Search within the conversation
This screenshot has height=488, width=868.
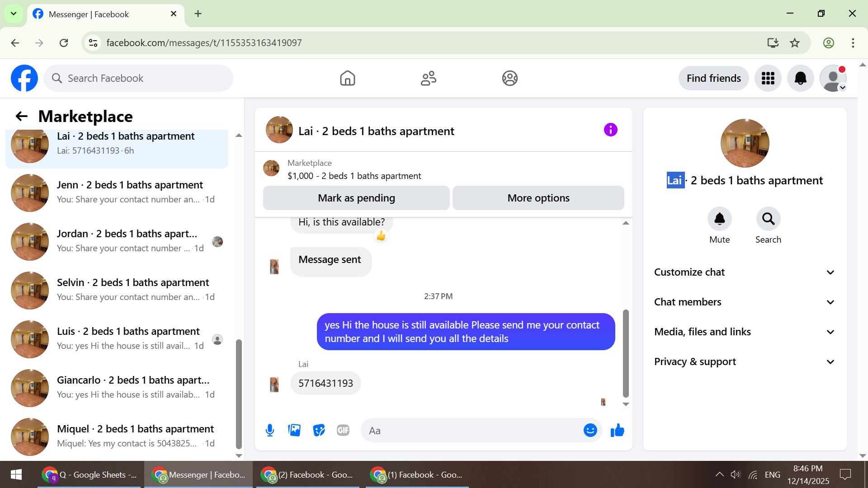click(x=768, y=219)
